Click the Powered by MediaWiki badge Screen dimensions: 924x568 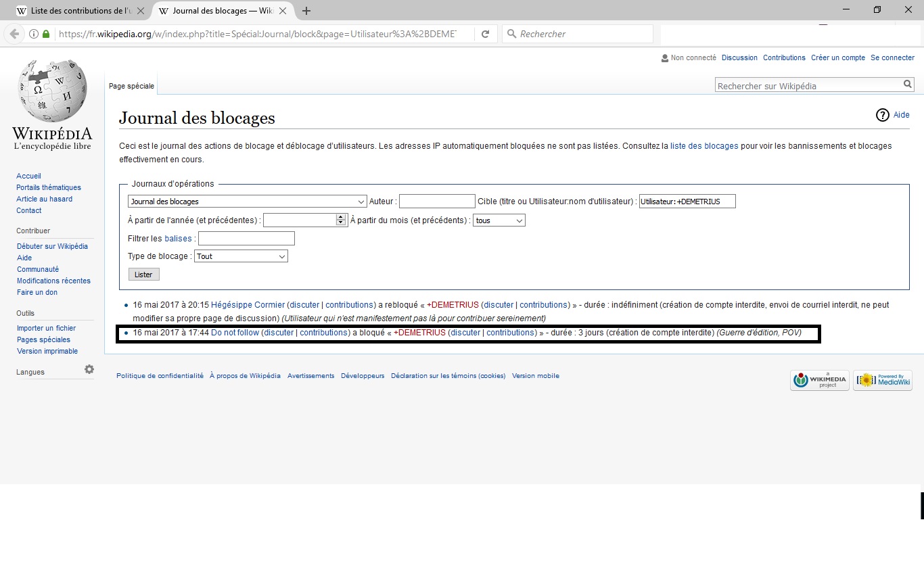[x=882, y=380]
